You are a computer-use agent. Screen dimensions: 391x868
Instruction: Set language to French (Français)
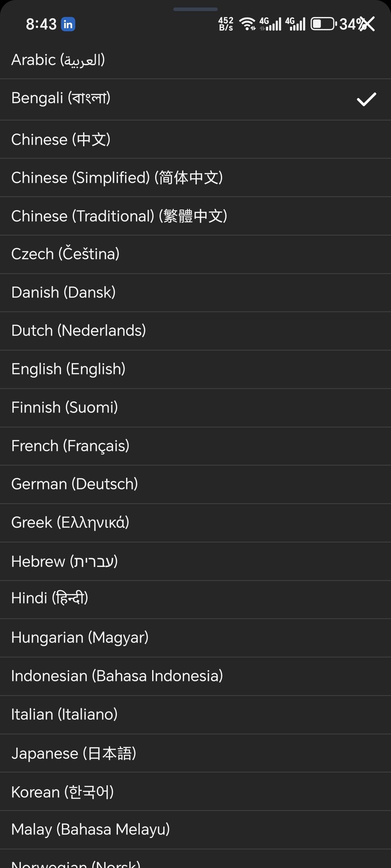pyautogui.click(x=70, y=446)
